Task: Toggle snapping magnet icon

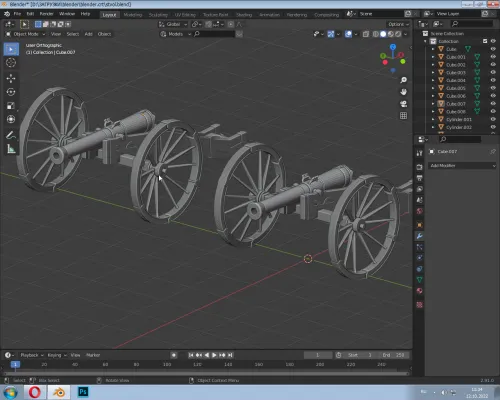Action: point(208,24)
